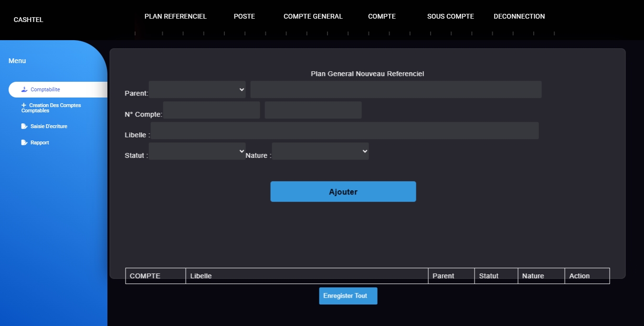Viewport: 644px width, 326px height.
Task: Click the plus icon beside Creation Des Comptes
Action: pos(24,105)
